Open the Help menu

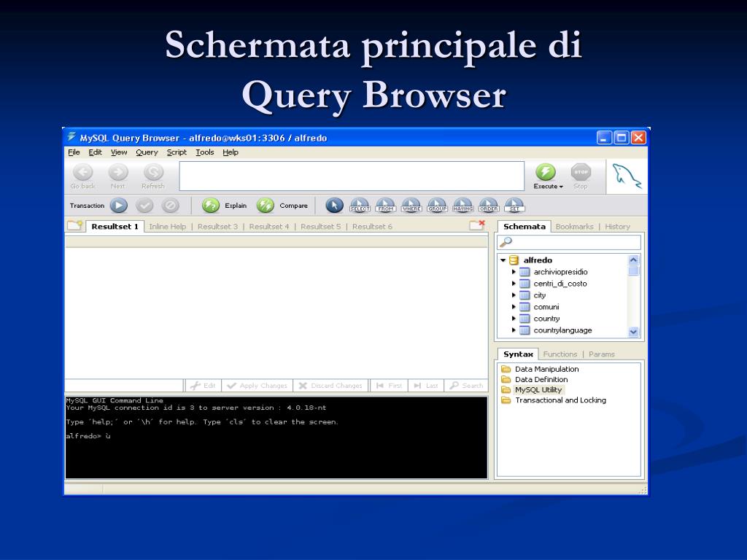(x=231, y=152)
